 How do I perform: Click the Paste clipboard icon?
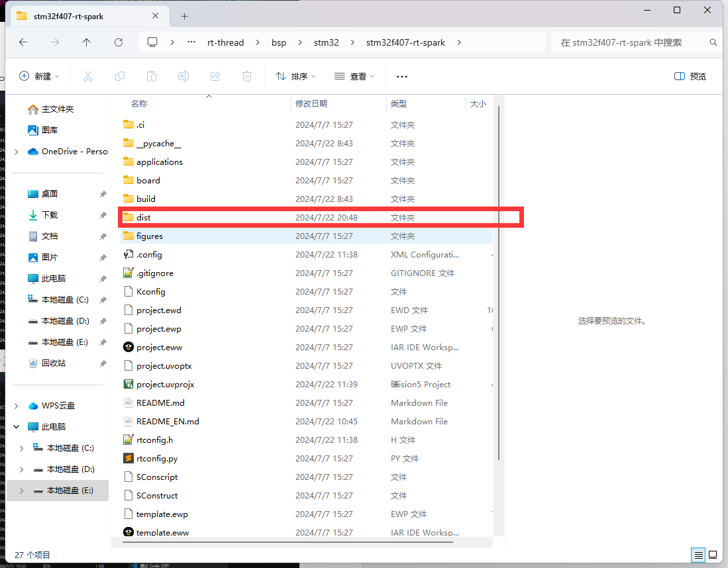tap(151, 76)
